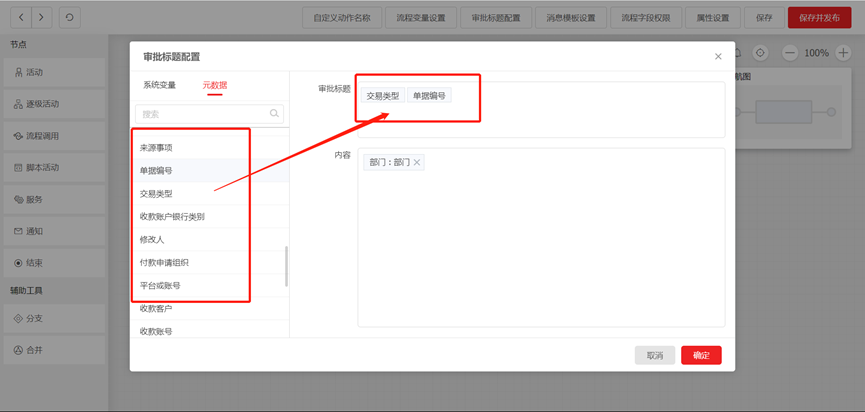The height and width of the screenshot is (412, 865).
Task: Remove the 部门：部门 tag with X
Action: [417, 162]
